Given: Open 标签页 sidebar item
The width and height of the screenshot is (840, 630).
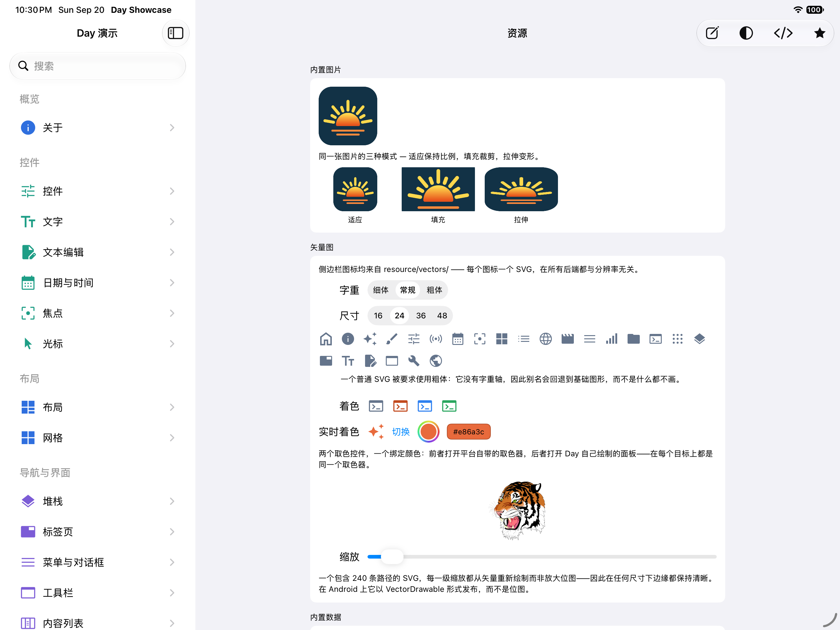Looking at the screenshot, I should point(98,532).
